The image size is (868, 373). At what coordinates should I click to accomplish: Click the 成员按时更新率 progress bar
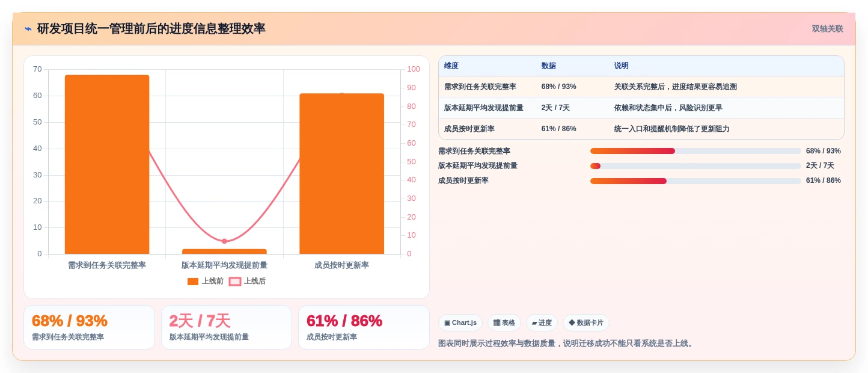click(x=695, y=181)
